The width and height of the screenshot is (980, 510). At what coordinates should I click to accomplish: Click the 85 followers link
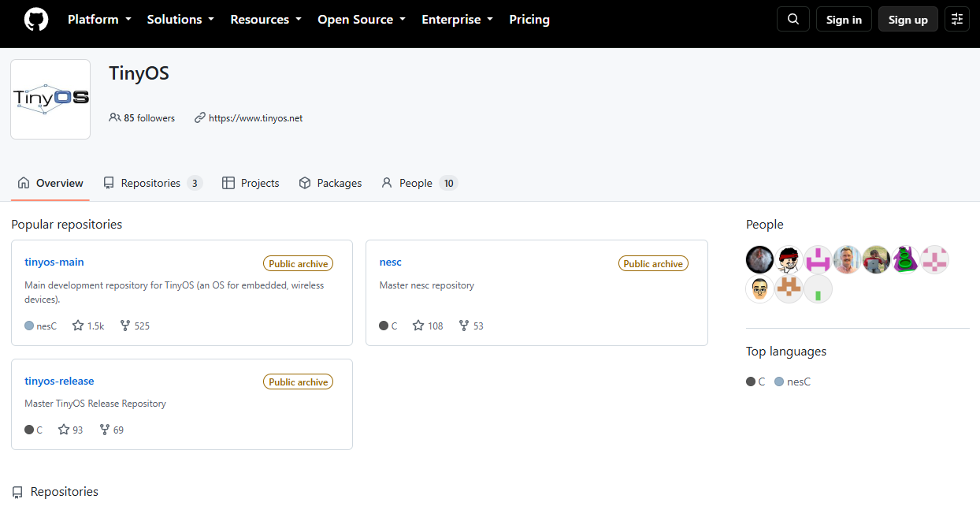coord(142,118)
